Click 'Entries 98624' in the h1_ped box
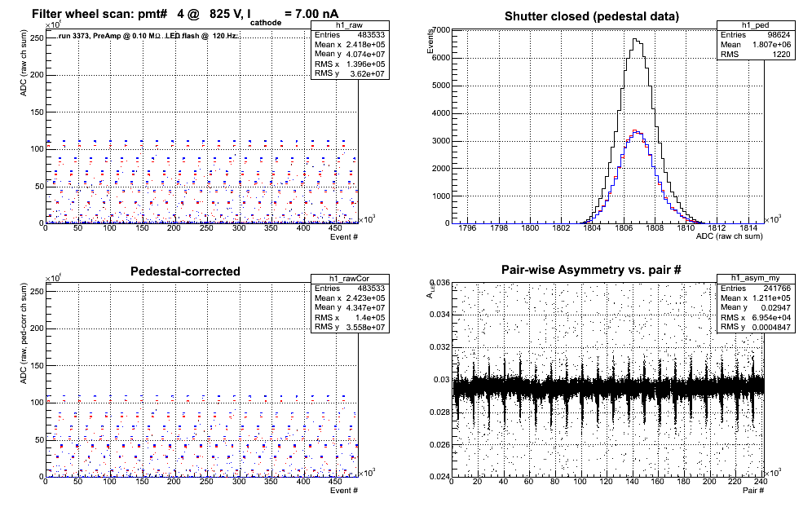 pyautogui.click(x=756, y=35)
